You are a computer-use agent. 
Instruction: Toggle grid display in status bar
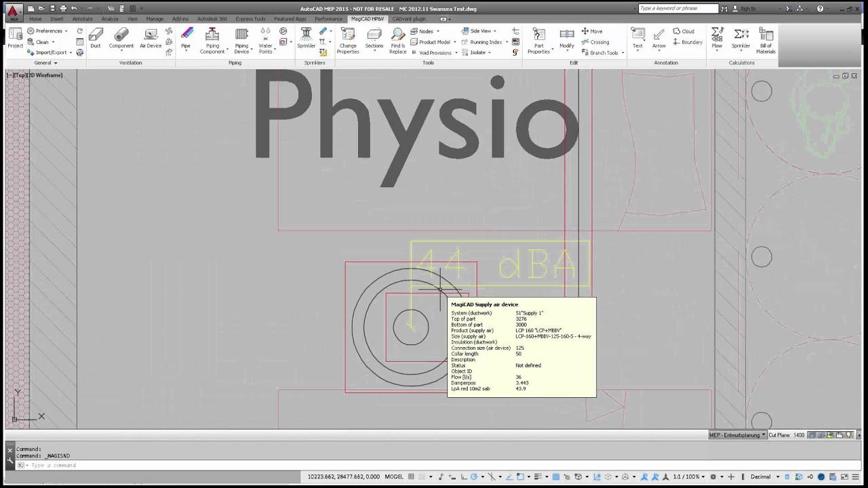pos(411,476)
